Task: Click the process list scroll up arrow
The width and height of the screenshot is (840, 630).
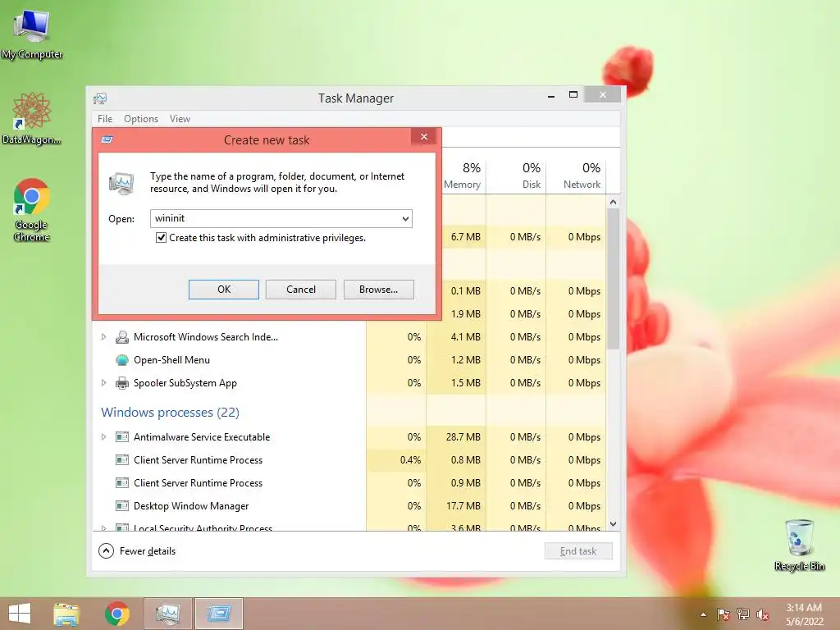Action: (614, 202)
